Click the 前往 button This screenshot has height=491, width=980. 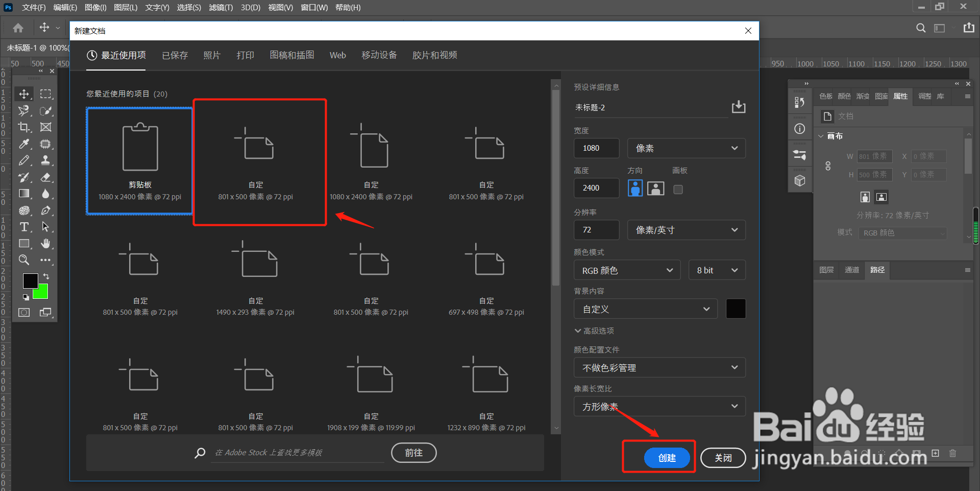coord(413,453)
